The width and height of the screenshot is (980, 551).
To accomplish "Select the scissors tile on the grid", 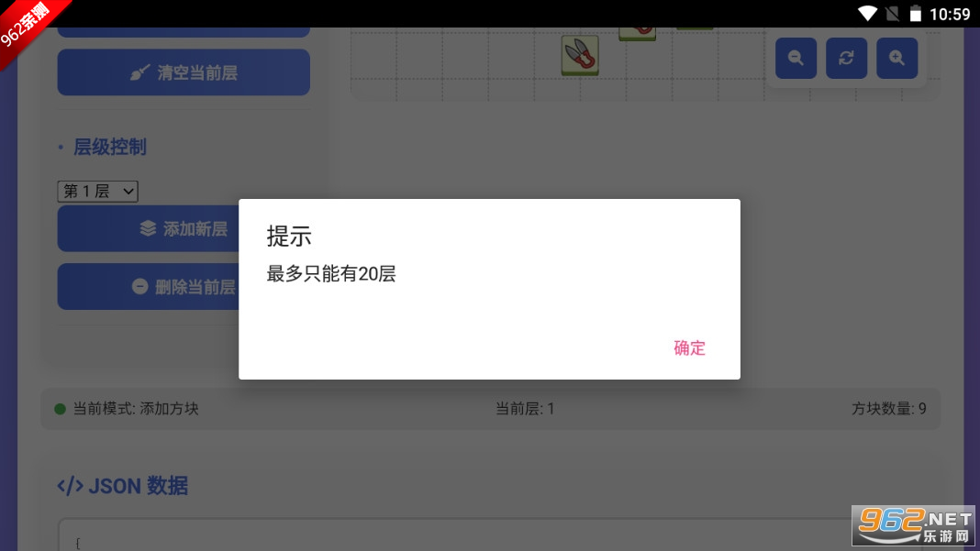I will point(580,55).
